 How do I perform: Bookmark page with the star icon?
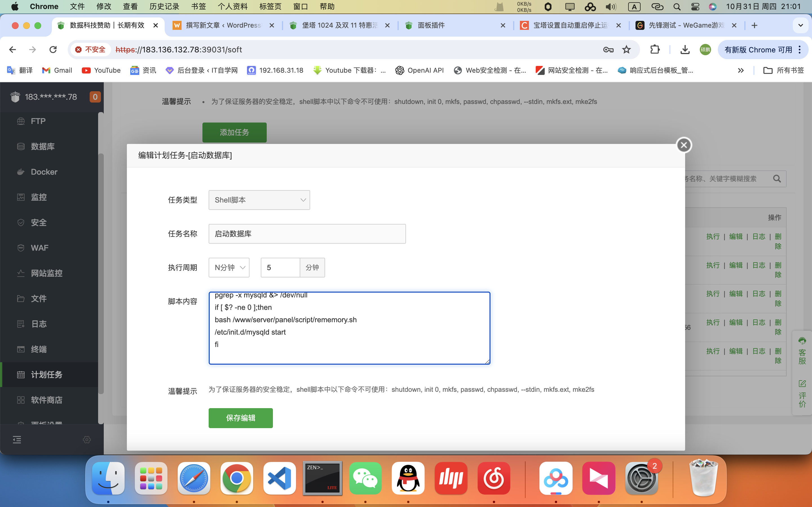coord(626,50)
